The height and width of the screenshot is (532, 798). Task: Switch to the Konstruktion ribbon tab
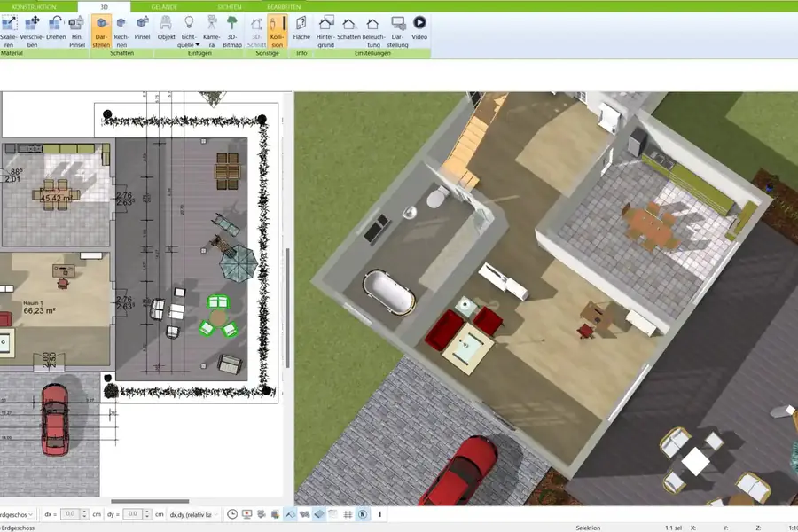point(35,6)
